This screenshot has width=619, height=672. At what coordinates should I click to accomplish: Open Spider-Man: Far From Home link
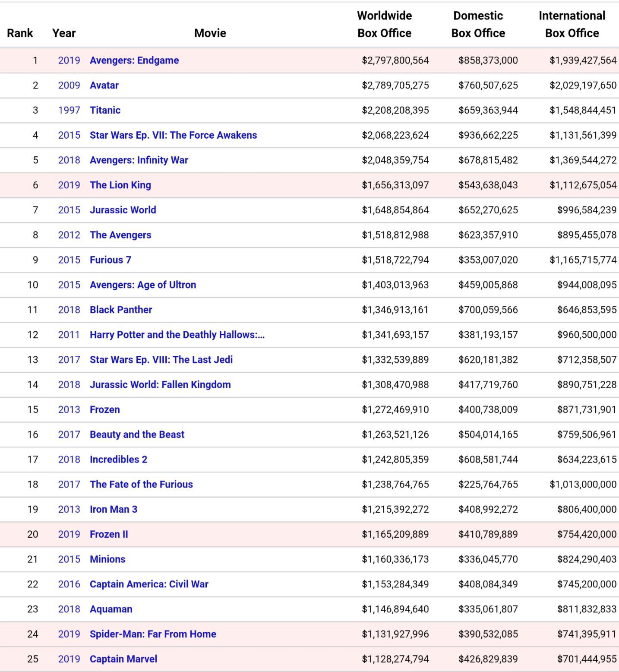coord(153,634)
